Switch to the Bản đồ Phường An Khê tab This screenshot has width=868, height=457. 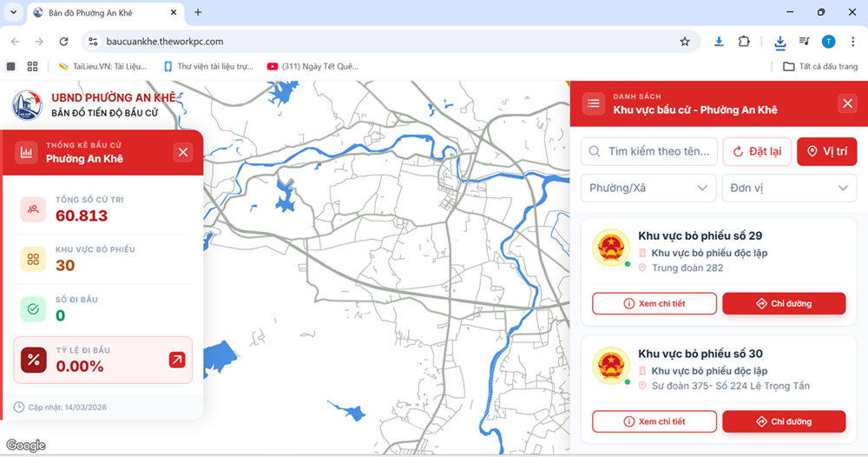click(104, 12)
